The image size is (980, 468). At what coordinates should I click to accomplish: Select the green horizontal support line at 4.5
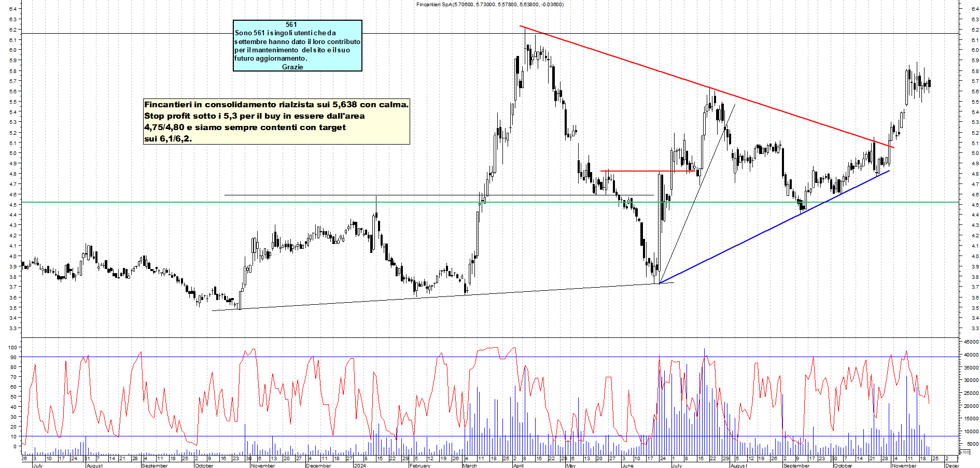pyautogui.click(x=490, y=202)
